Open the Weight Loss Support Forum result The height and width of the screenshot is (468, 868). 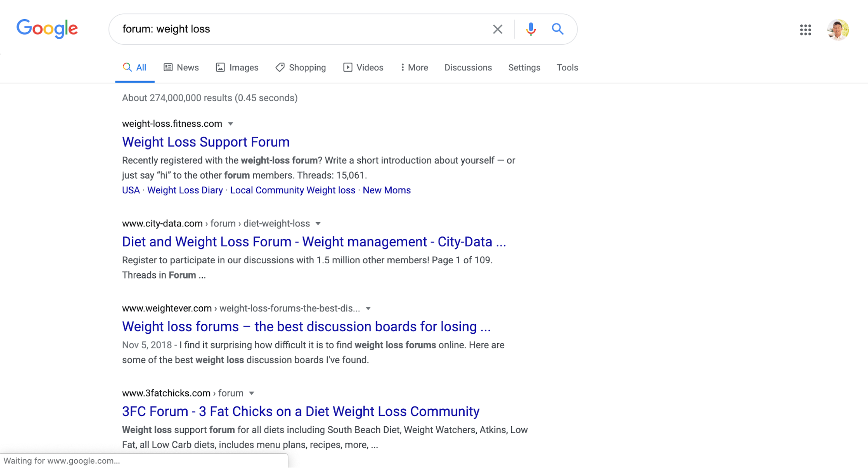tap(206, 142)
